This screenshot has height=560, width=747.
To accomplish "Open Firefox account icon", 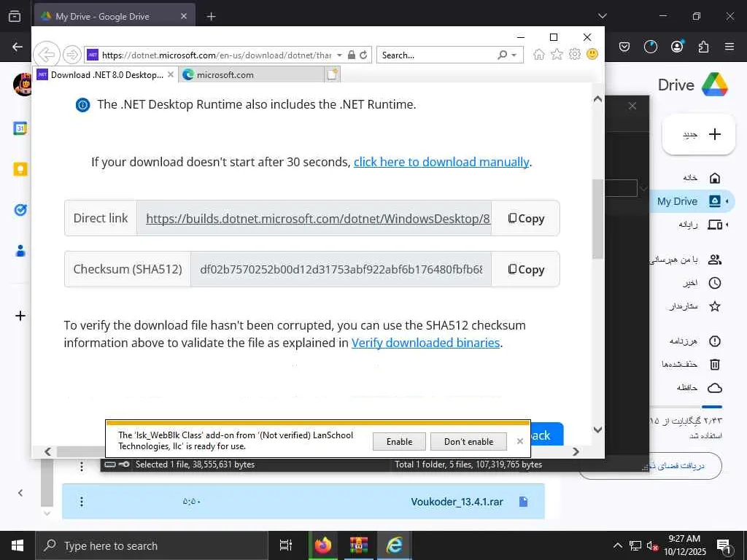I will pyautogui.click(x=677, y=47).
